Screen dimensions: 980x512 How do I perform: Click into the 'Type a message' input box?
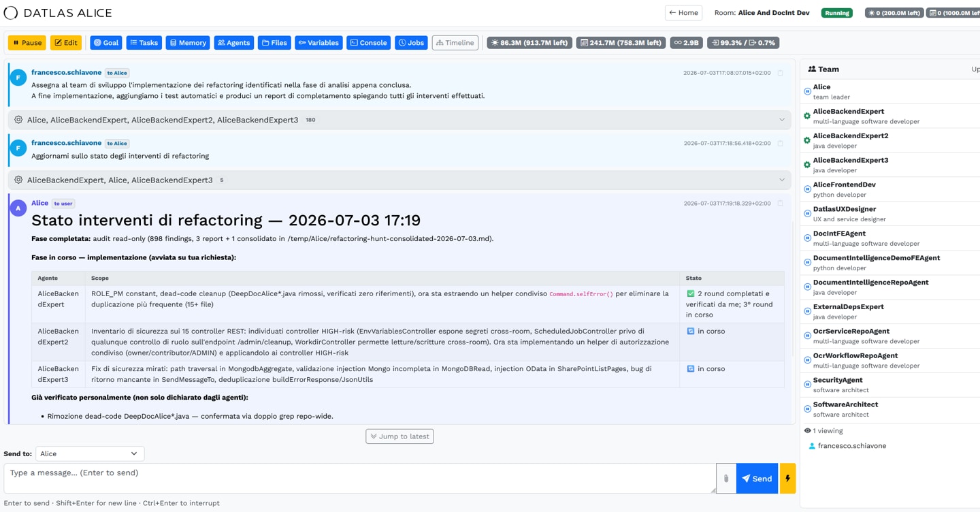pyautogui.click(x=359, y=479)
